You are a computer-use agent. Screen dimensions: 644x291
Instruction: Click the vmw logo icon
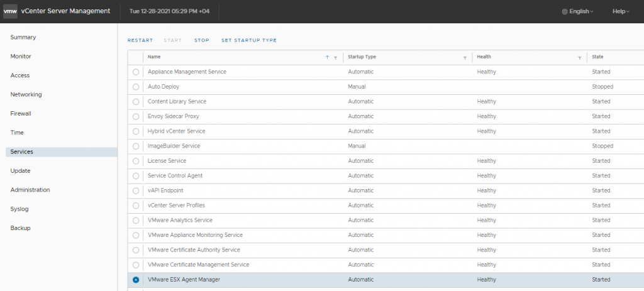click(x=10, y=11)
